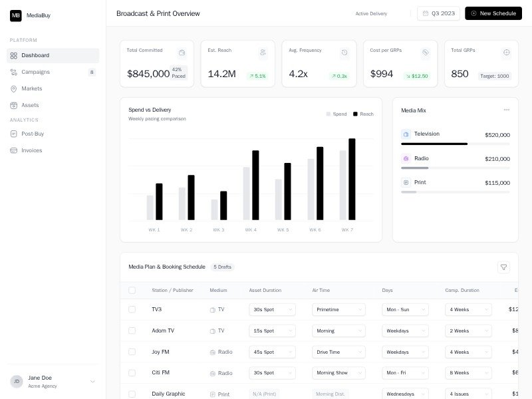Click the filter icon in Media Plan header

[503, 267]
